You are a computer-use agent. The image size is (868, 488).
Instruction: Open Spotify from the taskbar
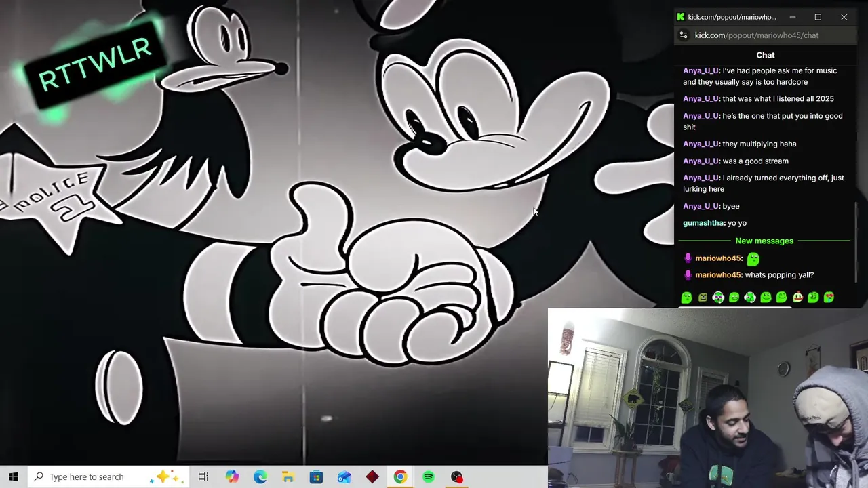click(x=429, y=476)
